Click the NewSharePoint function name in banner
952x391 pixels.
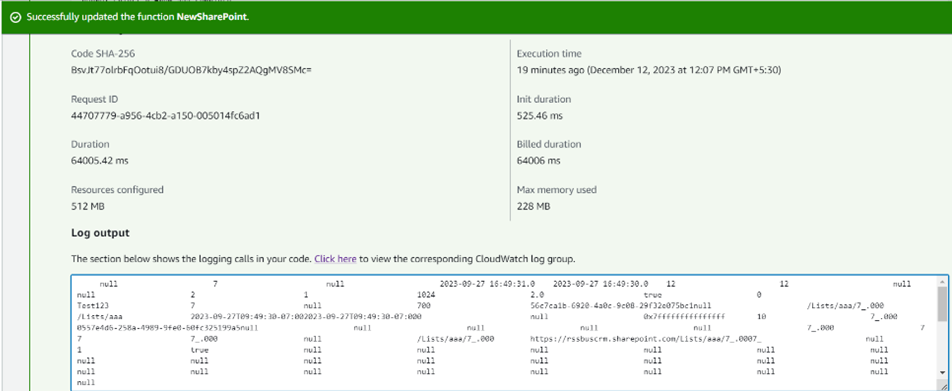pyautogui.click(x=212, y=17)
